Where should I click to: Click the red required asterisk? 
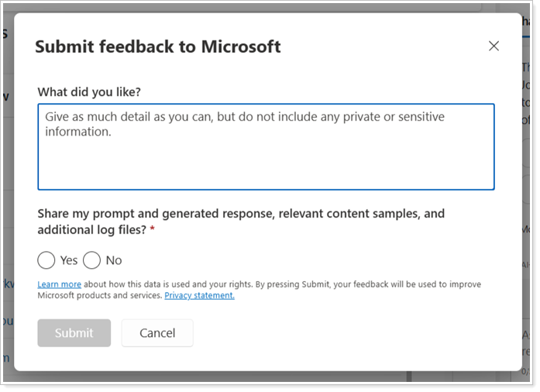coord(152,230)
